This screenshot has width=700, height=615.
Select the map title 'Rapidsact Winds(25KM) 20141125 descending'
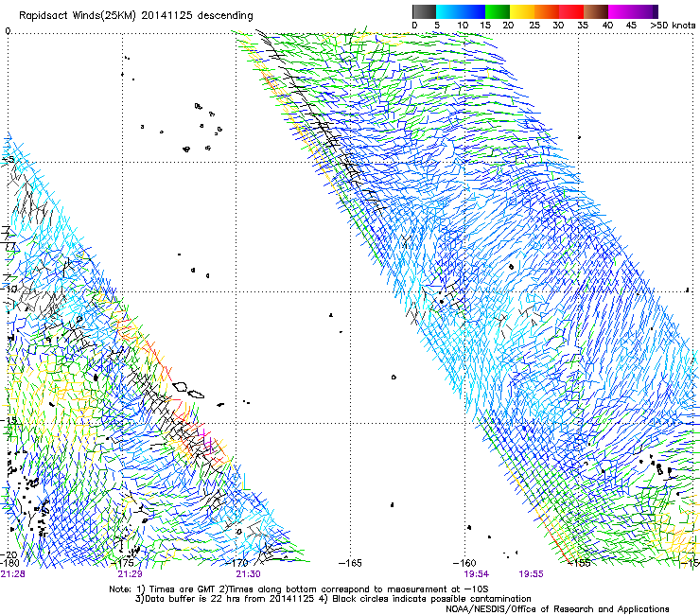(135, 15)
